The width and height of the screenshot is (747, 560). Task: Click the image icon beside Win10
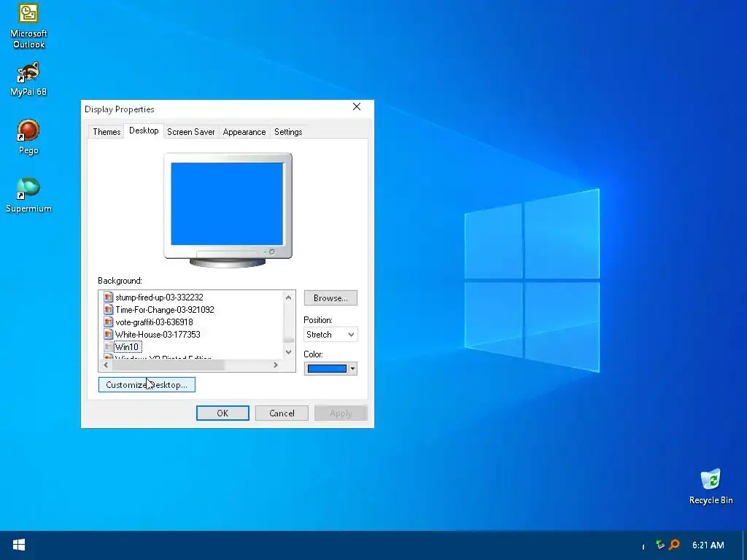click(x=109, y=346)
